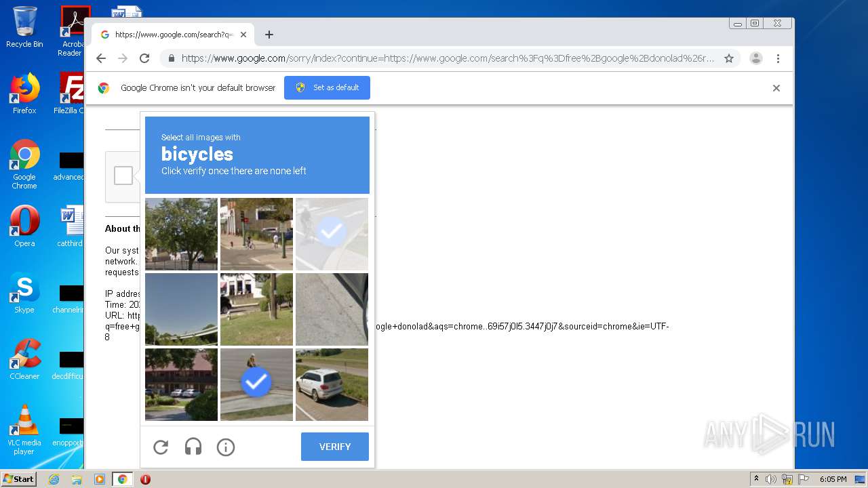Click the Action Center flag icon
The image size is (868, 488).
click(x=802, y=479)
